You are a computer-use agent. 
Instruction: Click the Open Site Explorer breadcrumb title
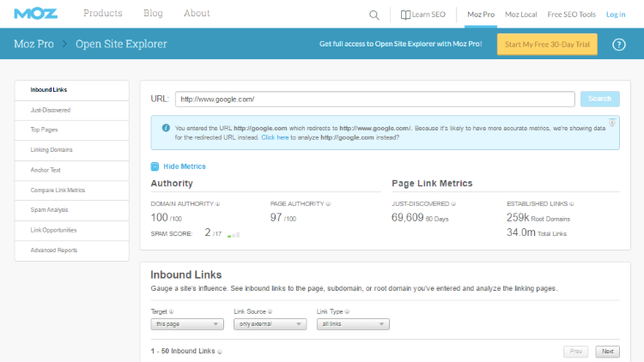tap(121, 44)
